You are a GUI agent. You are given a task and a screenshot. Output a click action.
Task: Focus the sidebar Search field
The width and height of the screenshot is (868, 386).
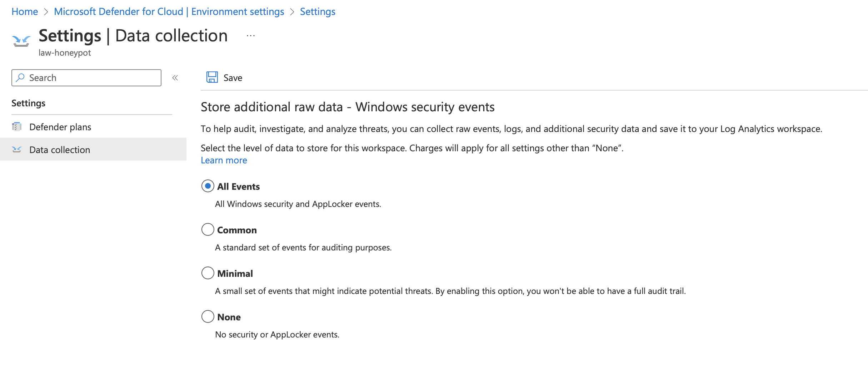pyautogui.click(x=86, y=78)
